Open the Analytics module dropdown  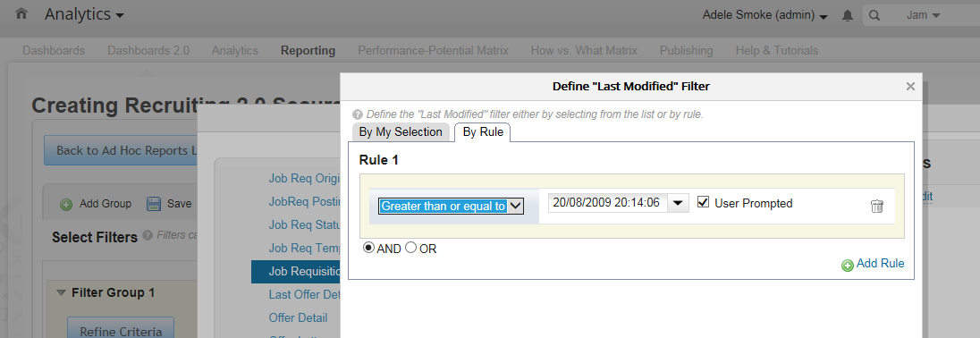84,14
